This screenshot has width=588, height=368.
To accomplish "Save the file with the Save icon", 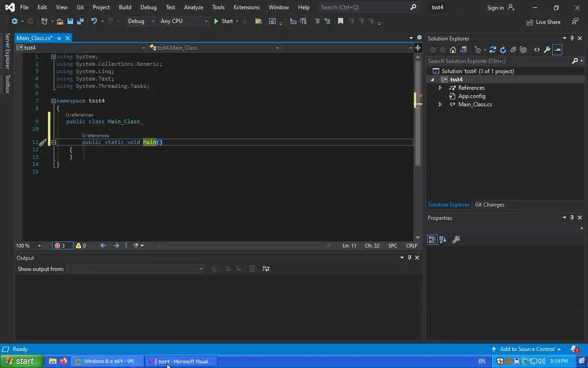I will [x=70, y=21].
